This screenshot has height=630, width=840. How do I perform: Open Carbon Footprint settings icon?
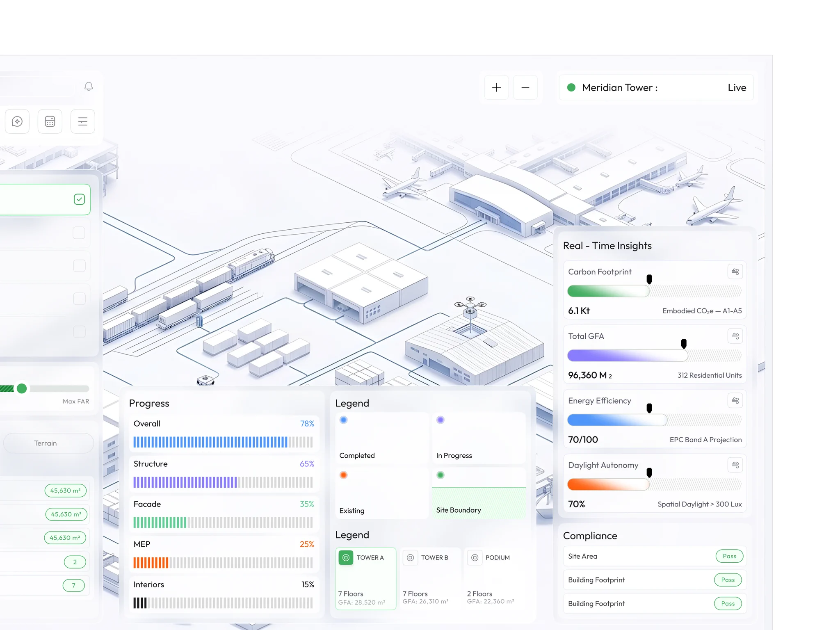point(735,272)
